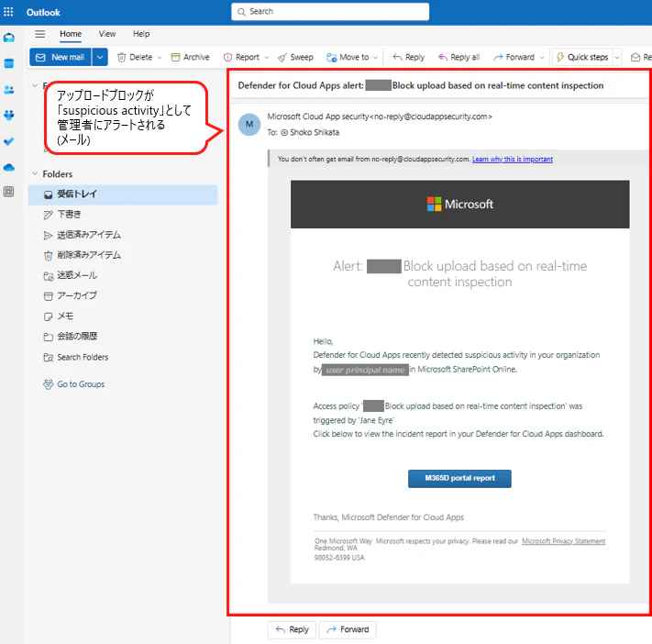Open Search Folders in the folder list

click(x=123, y=357)
